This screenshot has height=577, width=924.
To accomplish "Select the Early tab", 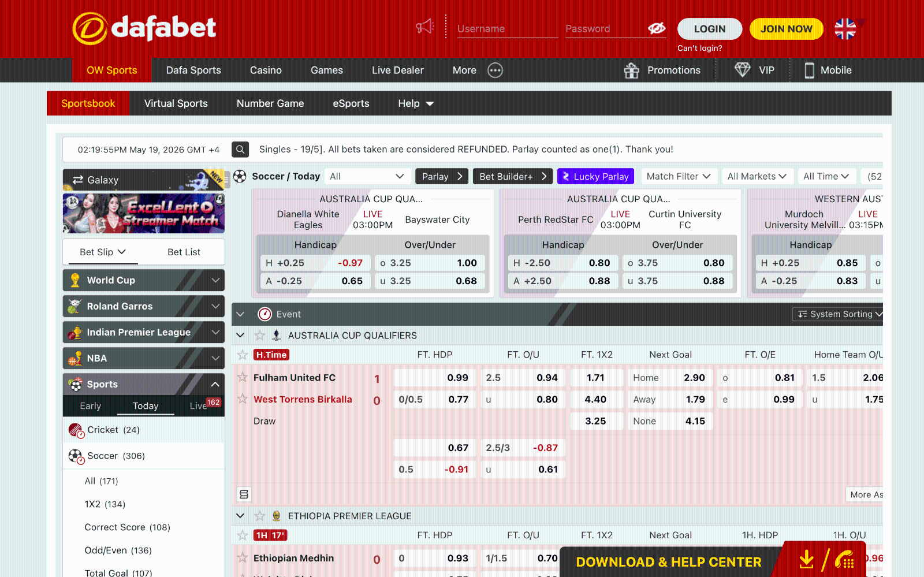I will [91, 406].
